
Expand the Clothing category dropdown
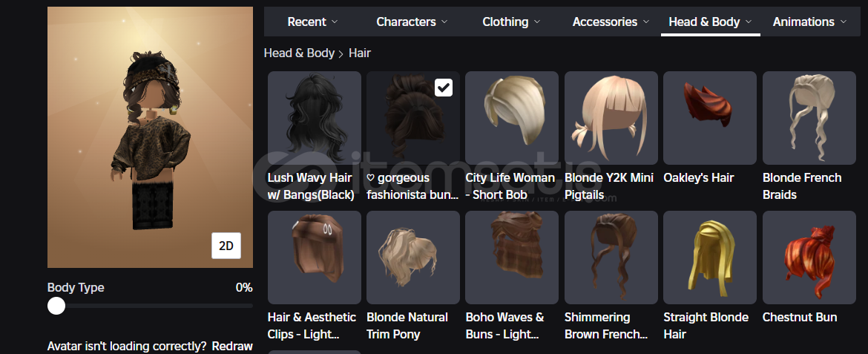pyautogui.click(x=511, y=22)
